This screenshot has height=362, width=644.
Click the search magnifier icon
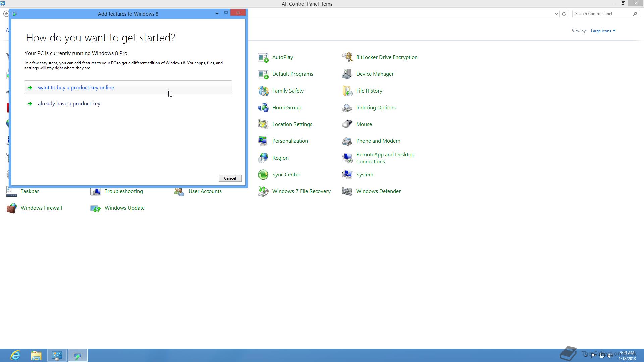pyautogui.click(x=635, y=14)
